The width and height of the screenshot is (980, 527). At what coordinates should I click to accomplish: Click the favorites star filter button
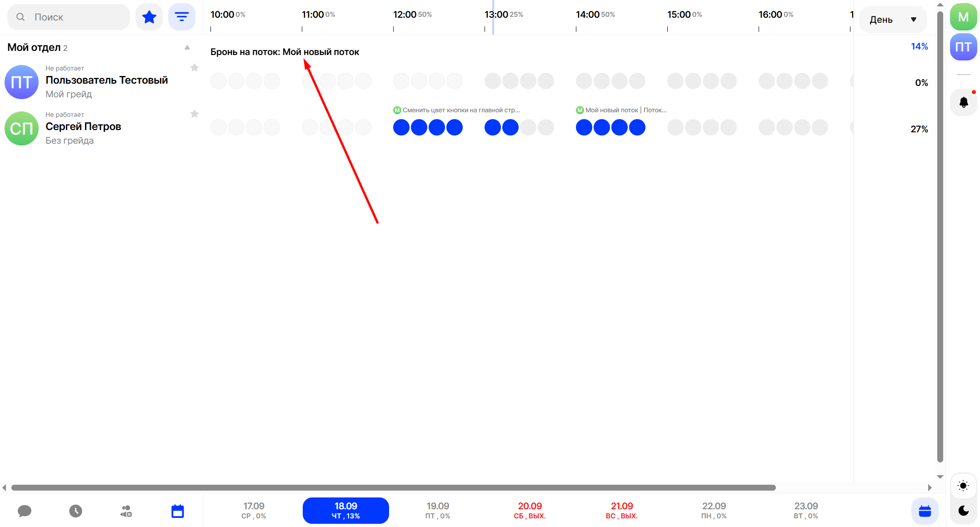tap(149, 17)
